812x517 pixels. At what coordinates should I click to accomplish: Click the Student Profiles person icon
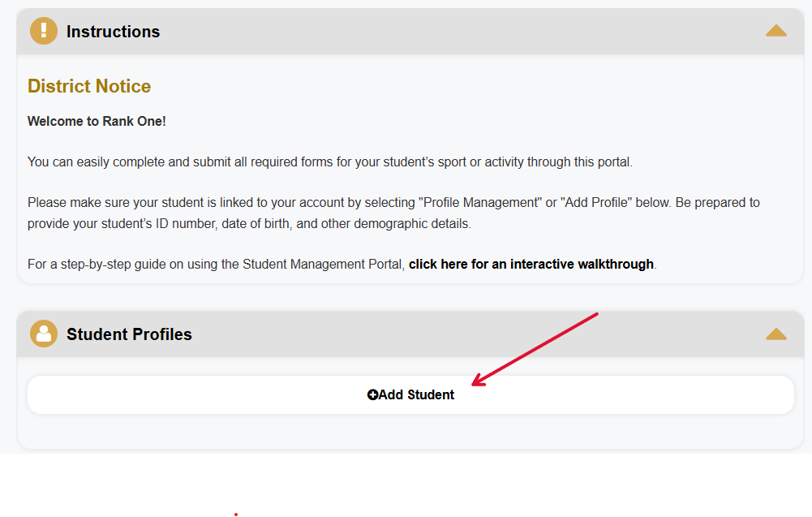click(44, 334)
